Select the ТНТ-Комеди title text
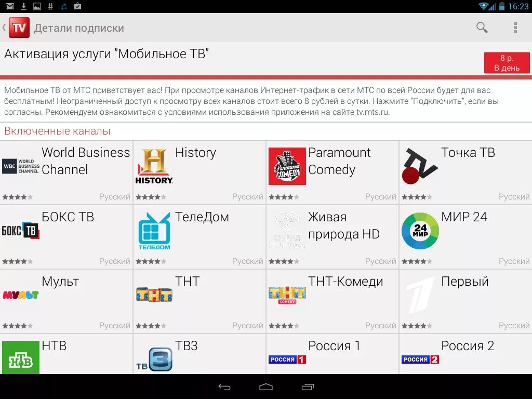 click(345, 282)
